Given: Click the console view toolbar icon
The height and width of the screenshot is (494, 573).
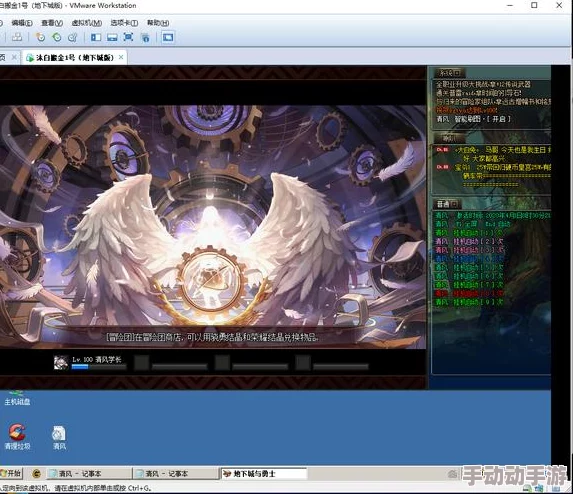Looking at the screenshot, I should pos(168,37).
